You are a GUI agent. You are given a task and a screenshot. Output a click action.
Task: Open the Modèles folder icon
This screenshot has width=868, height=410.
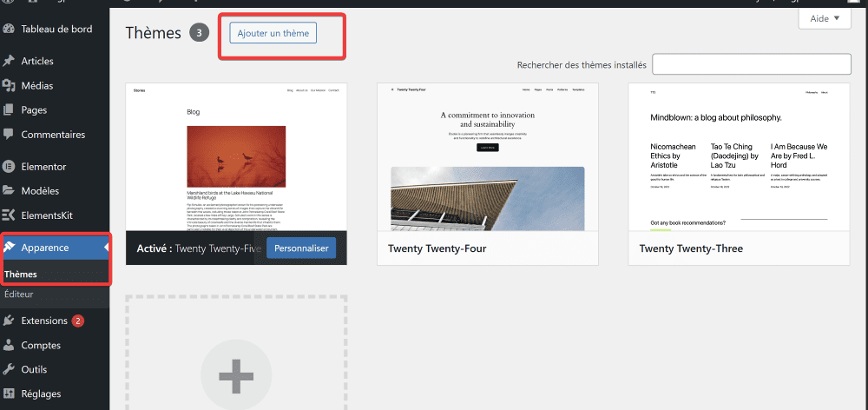[x=9, y=190]
